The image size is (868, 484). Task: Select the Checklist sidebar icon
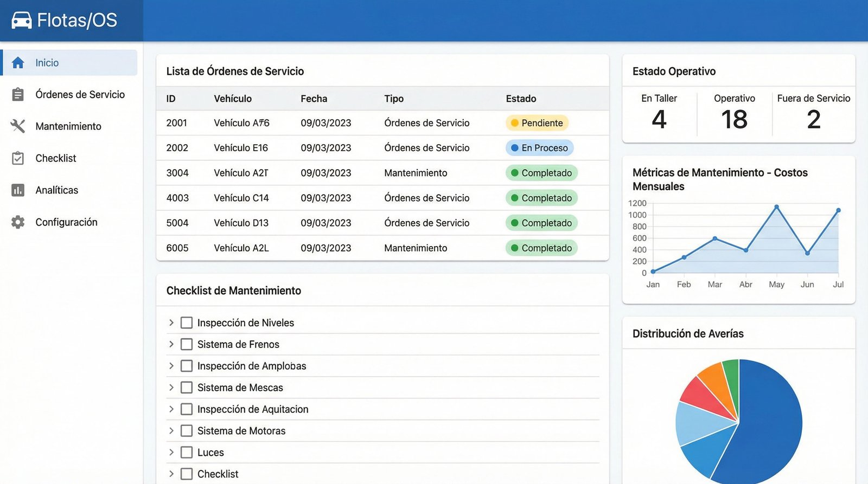pyautogui.click(x=18, y=158)
